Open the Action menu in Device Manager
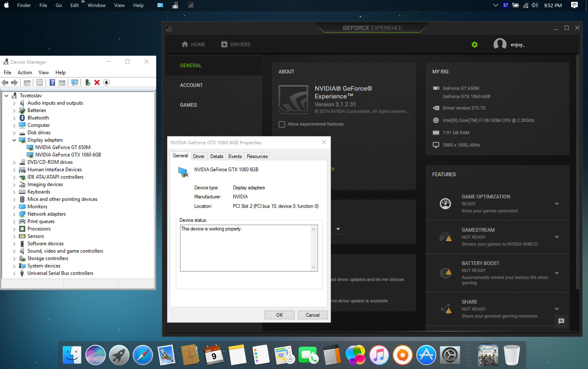This screenshot has height=369, width=588. (25, 73)
